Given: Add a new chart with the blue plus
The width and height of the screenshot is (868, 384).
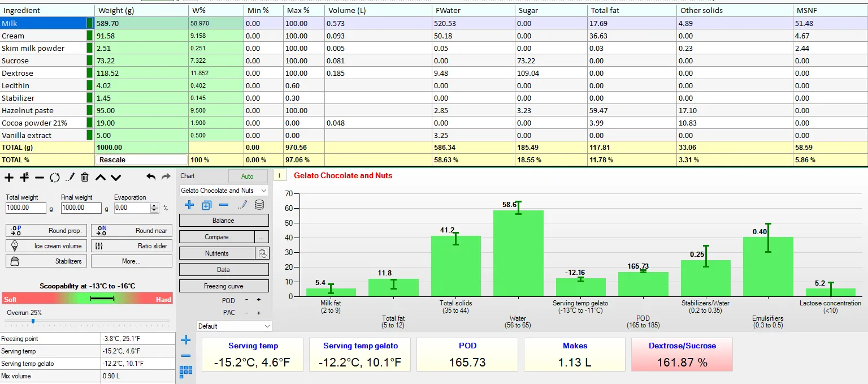Looking at the screenshot, I should 189,205.
